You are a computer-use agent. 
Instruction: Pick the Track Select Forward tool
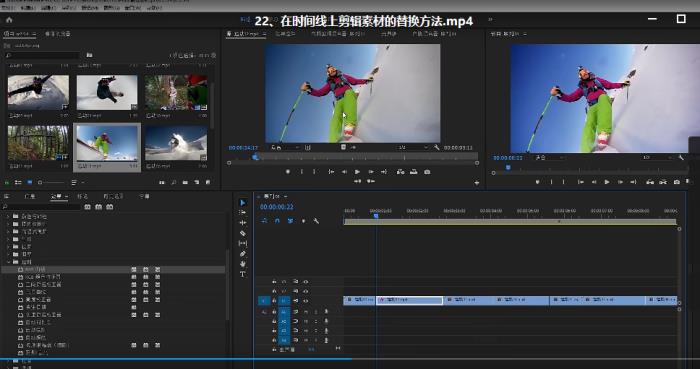pyautogui.click(x=242, y=212)
